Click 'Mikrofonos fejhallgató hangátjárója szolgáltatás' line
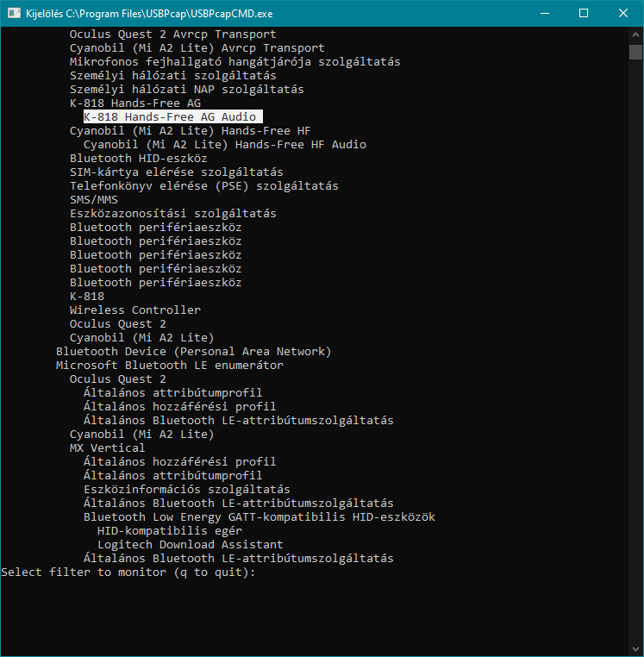Screen dimensions: 644x657 coord(234,62)
